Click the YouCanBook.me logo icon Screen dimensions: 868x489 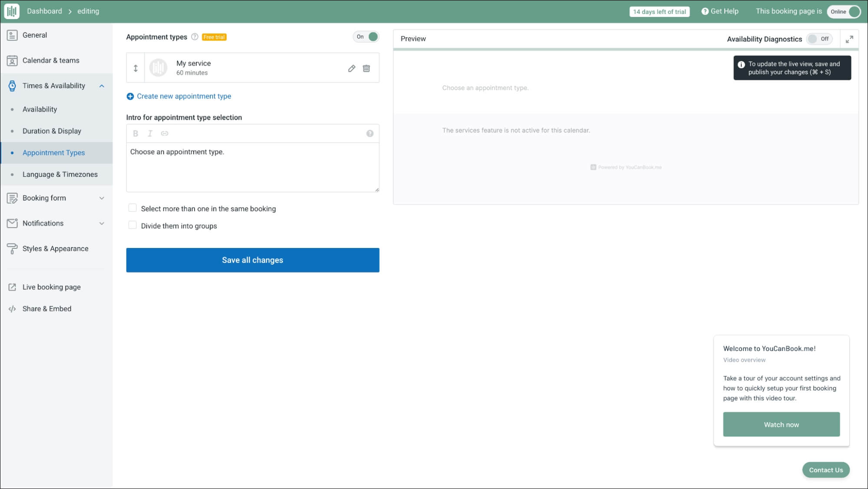click(x=12, y=11)
